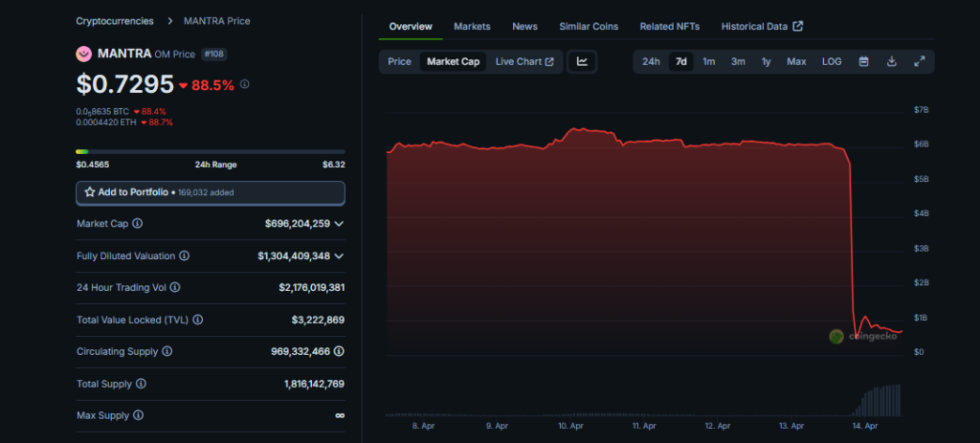Image resolution: width=980 pixels, height=443 pixels.
Task: Open info icon beside 88.5% change
Action: click(x=244, y=84)
